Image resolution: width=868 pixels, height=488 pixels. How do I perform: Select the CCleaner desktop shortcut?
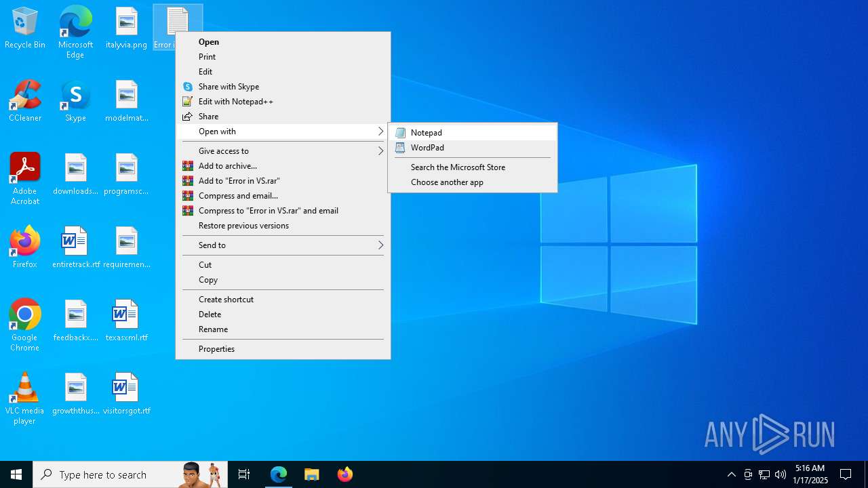[x=25, y=102]
